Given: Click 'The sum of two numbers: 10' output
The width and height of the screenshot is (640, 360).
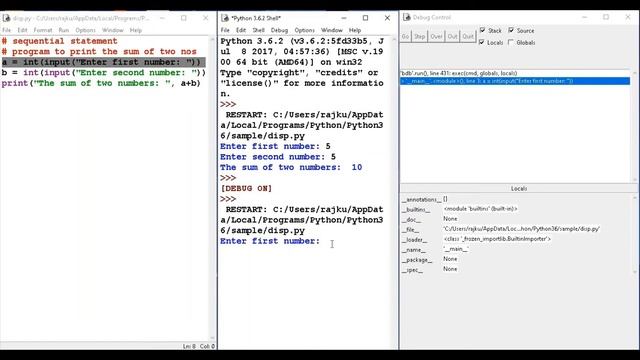Looking at the screenshot, I should point(291,167).
